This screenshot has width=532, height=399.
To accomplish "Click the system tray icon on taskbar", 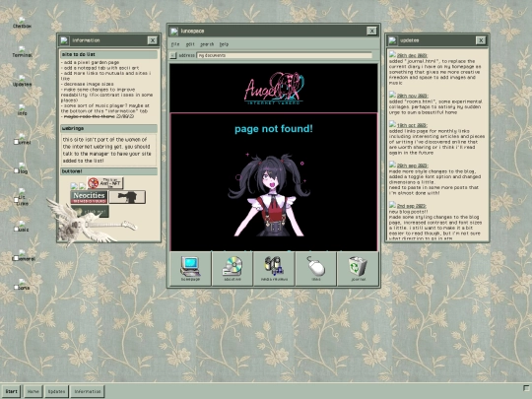I will tap(526, 388).
